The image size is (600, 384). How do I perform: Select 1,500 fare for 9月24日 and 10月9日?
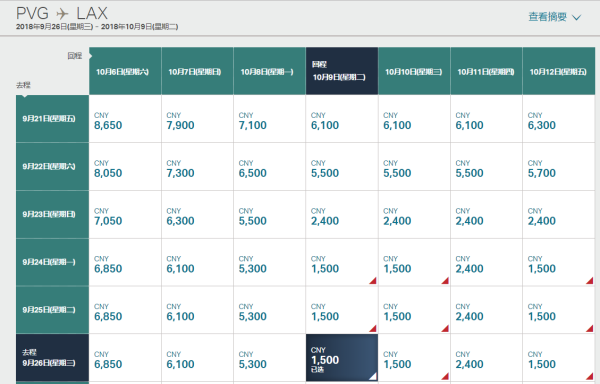[x=342, y=262]
